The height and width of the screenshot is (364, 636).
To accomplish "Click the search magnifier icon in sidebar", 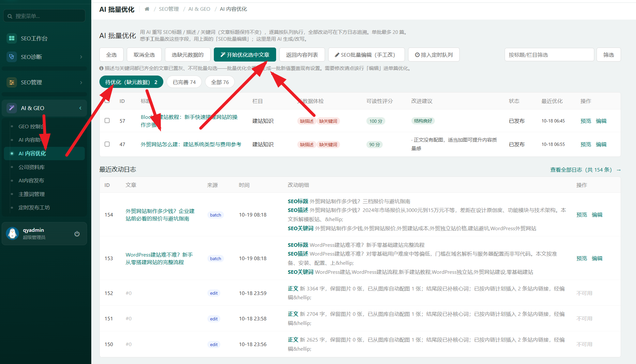I will 10,16.
